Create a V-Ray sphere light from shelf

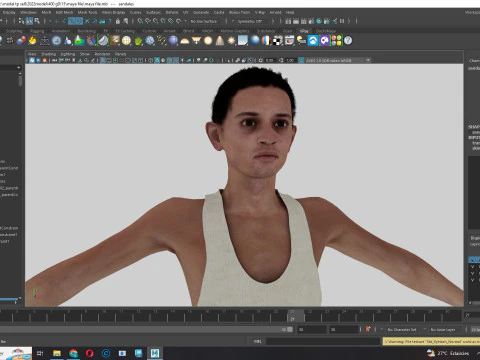[x=208, y=41]
